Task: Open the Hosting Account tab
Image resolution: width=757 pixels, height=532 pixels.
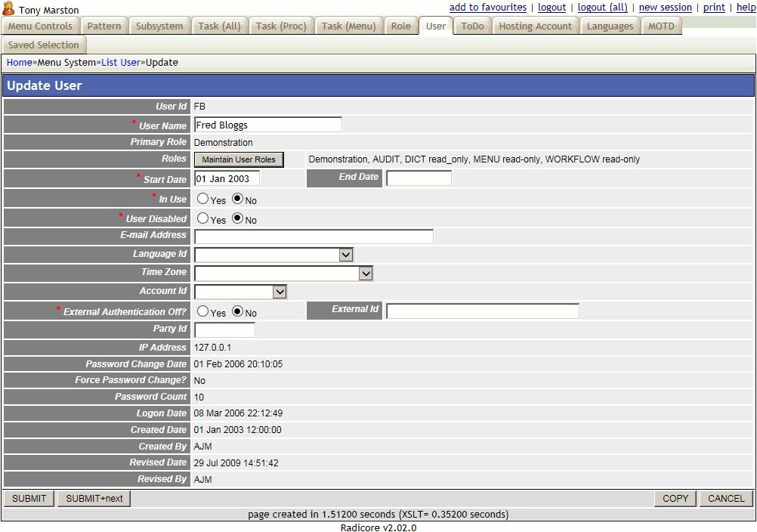Action: 535,25
